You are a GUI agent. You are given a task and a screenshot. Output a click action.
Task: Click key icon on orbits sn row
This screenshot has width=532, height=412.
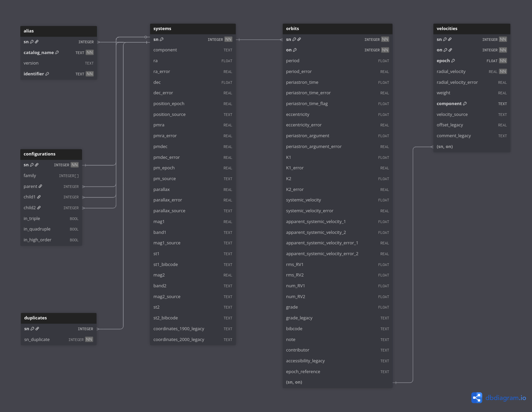[x=294, y=40]
